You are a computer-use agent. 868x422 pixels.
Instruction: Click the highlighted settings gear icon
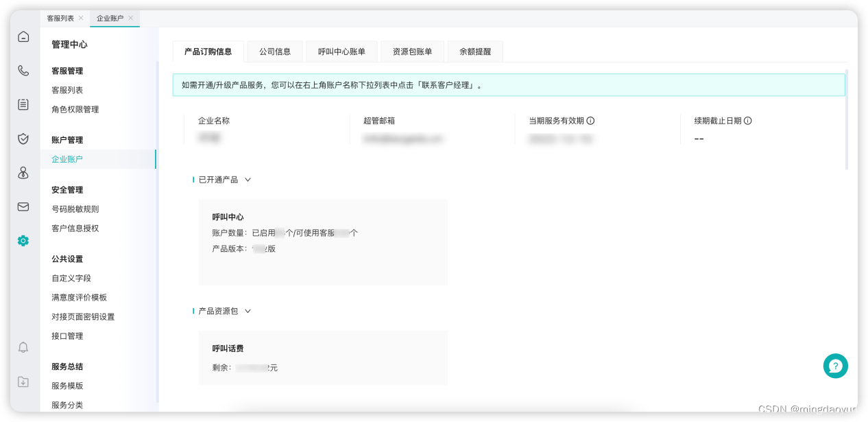point(23,241)
